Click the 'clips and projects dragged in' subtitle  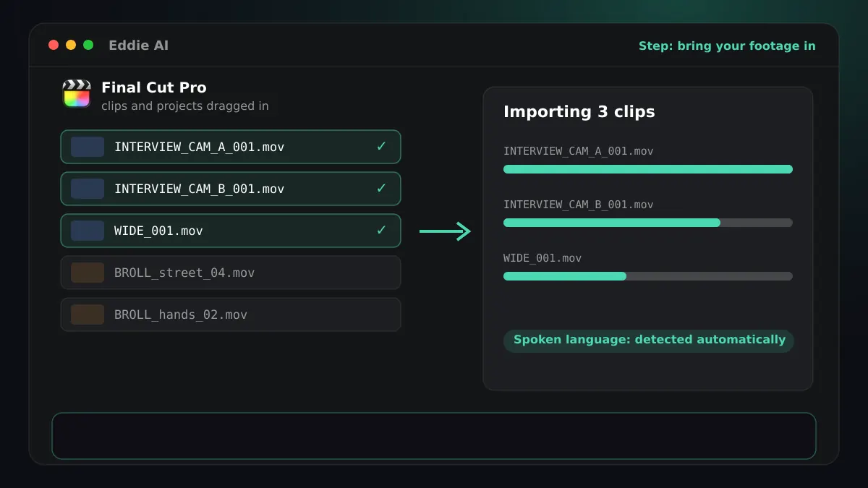pos(185,106)
